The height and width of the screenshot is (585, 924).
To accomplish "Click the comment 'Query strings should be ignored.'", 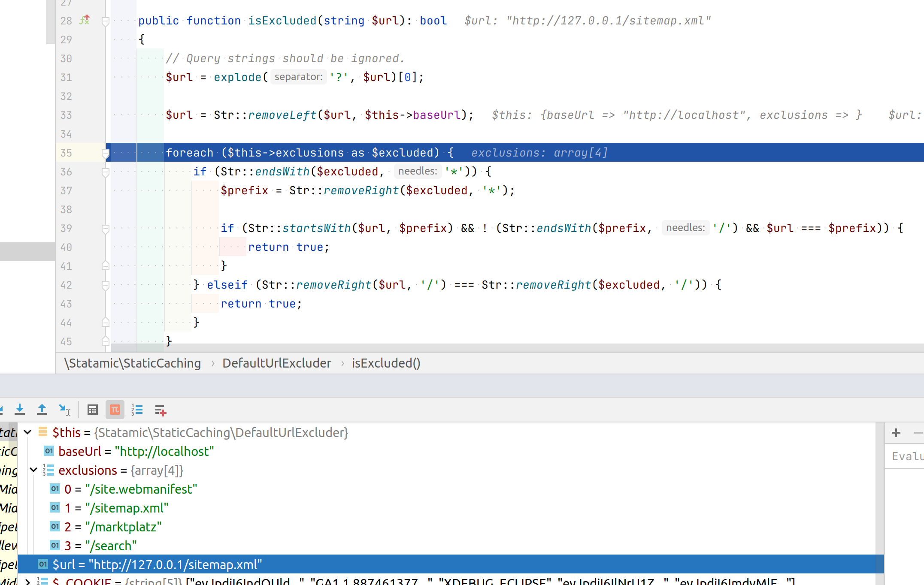I will point(285,59).
